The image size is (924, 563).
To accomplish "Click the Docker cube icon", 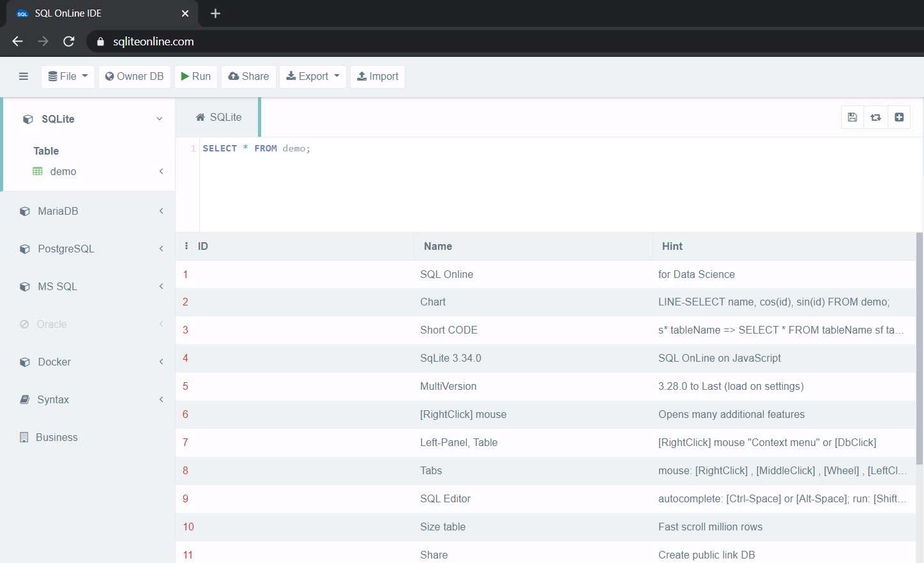I will tap(25, 362).
